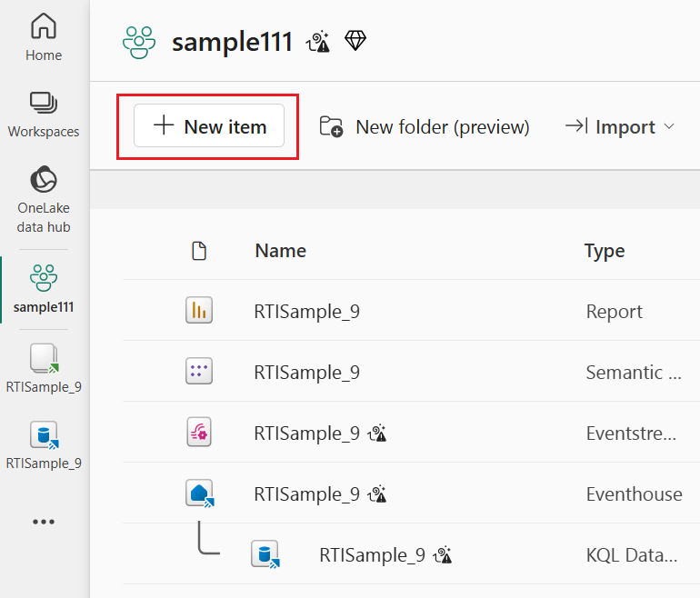The height and width of the screenshot is (598, 700).
Task: Click the Semantic model icon for RTISample_9
Action: [x=198, y=372]
